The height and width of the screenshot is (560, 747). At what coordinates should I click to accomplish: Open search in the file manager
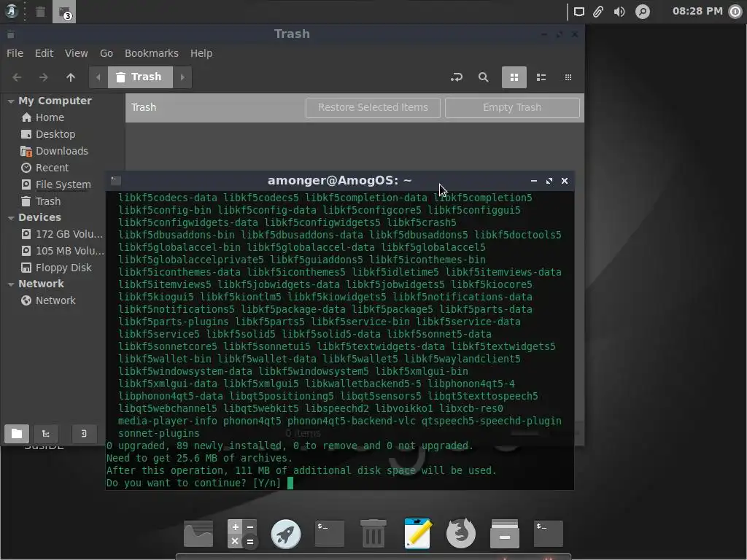483,77
